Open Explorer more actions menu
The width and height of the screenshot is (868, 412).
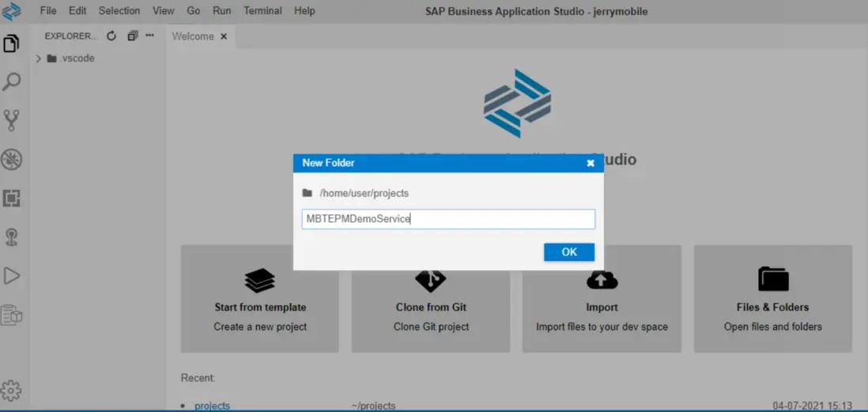click(149, 36)
